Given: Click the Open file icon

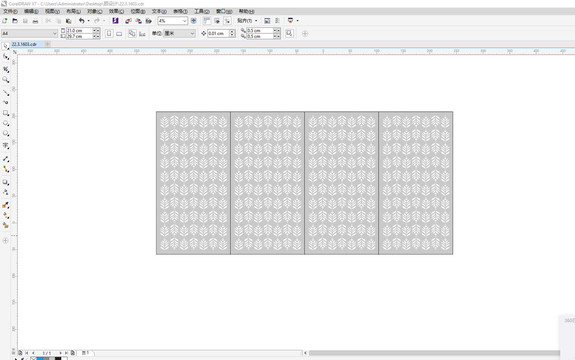Looking at the screenshot, I should (15, 21).
